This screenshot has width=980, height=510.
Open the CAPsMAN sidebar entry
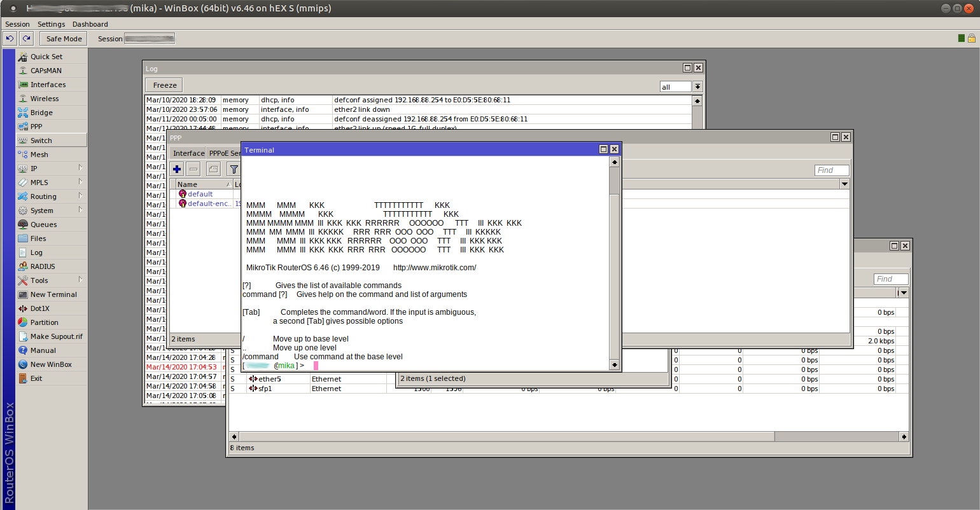(x=51, y=71)
